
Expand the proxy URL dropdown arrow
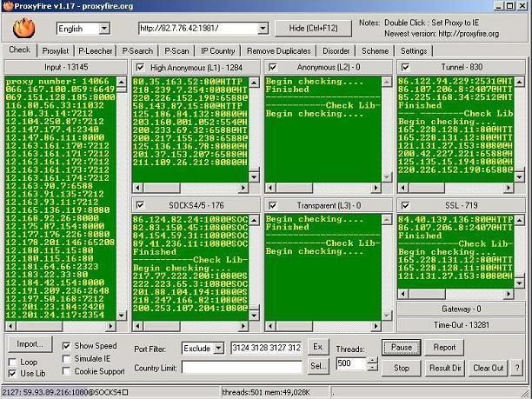tap(263, 29)
